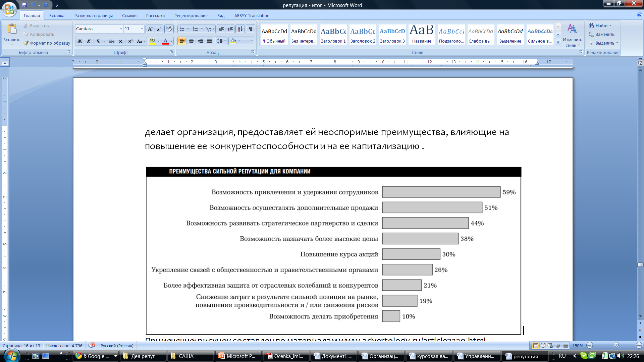This screenshot has width=644, height=362.
Task: Open the Sort dialog icon
Action: (x=240, y=29)
